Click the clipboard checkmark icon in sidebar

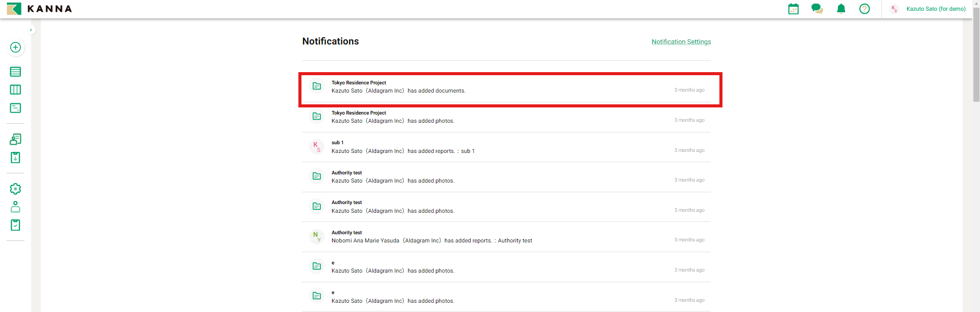(15, 225)
